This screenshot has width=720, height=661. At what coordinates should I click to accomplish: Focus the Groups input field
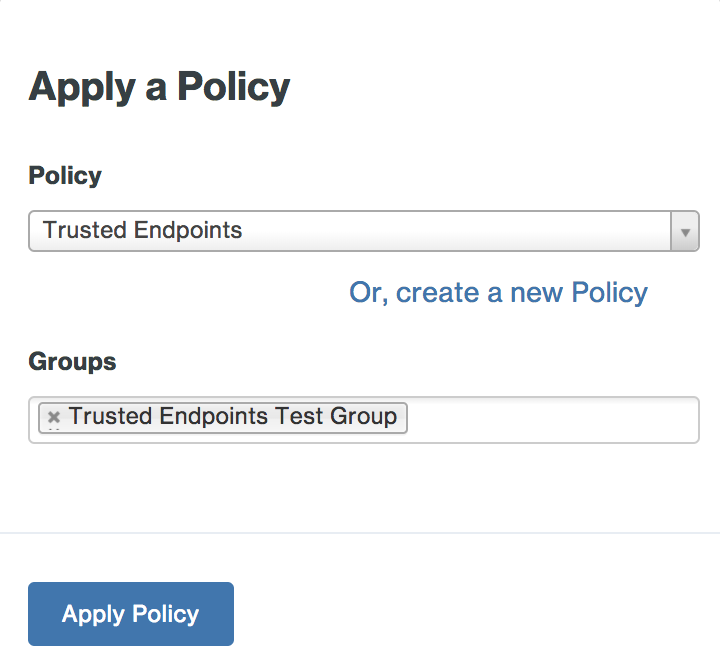(550, 420)
